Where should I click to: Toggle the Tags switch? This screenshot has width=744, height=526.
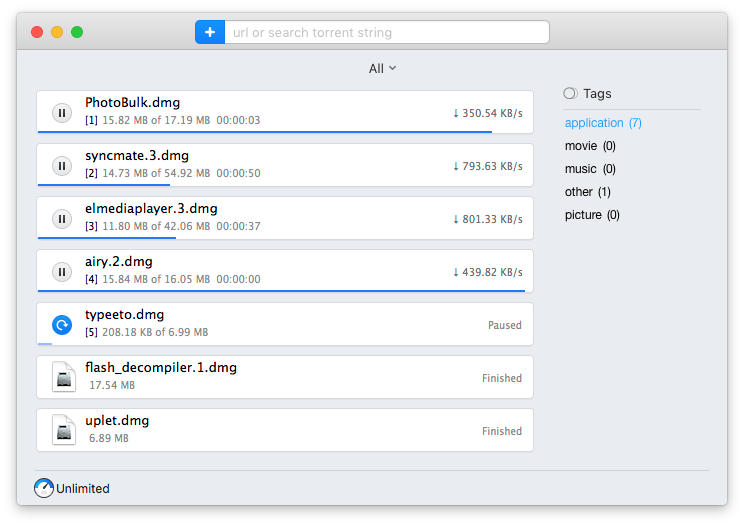click(x=570, y=93)
